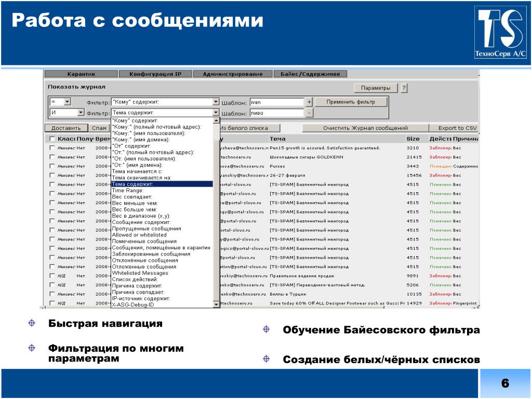This screenshot has height=399, width=532.
Task: Focus the Шаблон field containing пиво
Action: [277, 113]
